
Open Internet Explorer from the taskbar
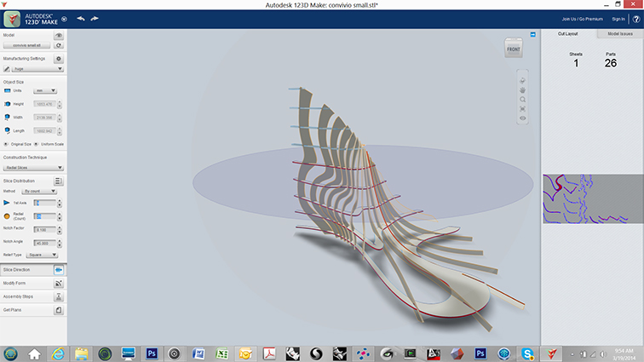[58, 353]
